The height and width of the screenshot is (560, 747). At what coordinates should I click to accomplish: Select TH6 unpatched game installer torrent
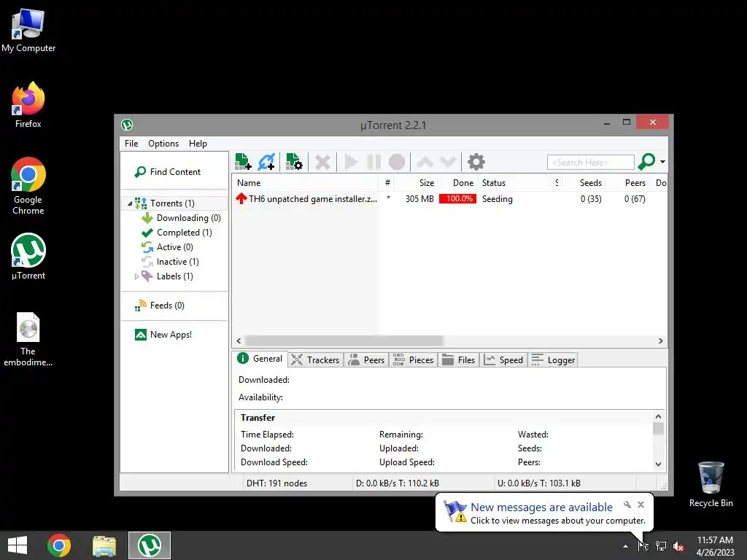[x=306, y=199]
